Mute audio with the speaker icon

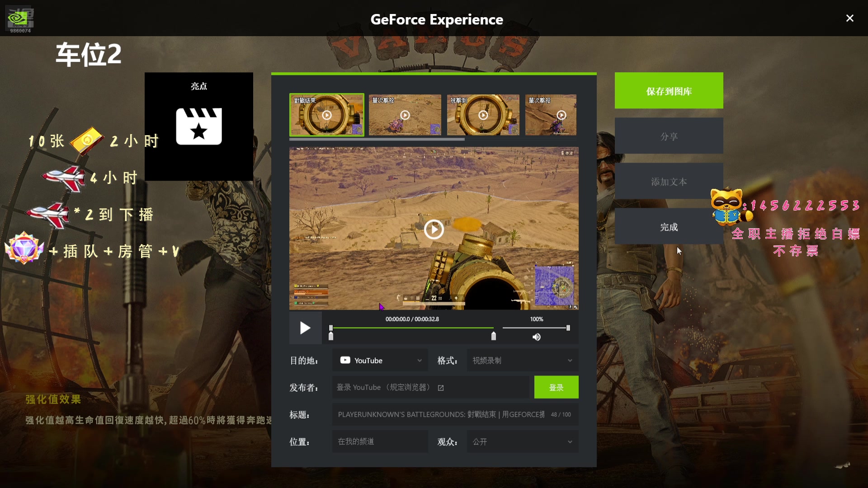(x=537, y=337)
